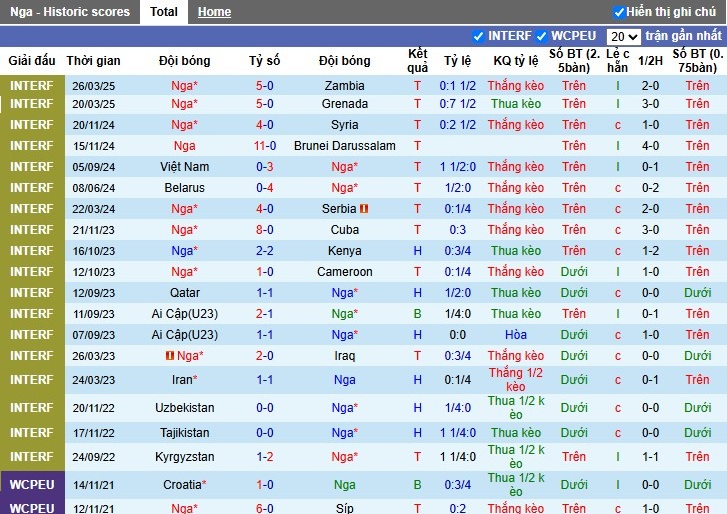The width and height of the screenshot is (727, 514).
Task: Switch to the Home tab
Action: (214, 12)
